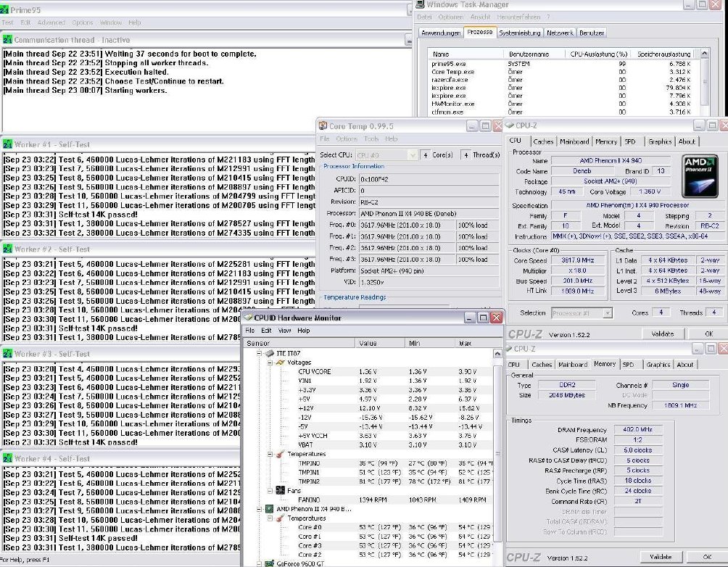The image size is (728, 567).
Task: Open the About tab in upper CPU-Z
Action: click(686, 141)
